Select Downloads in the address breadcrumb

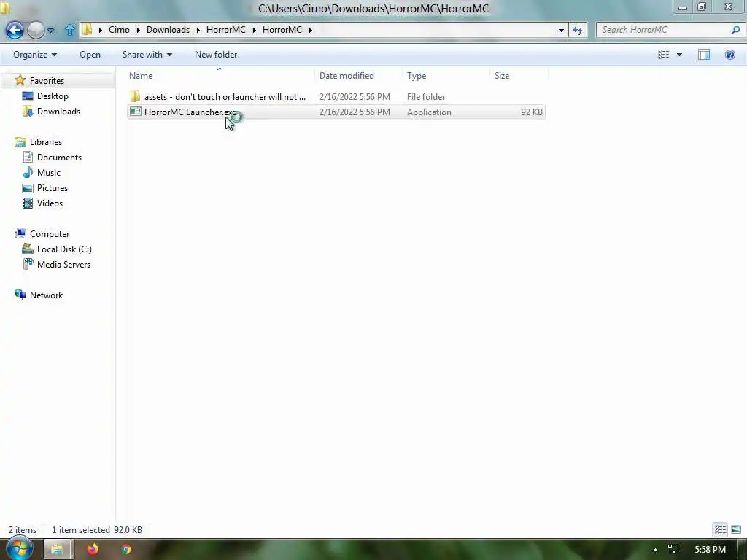(168, 29)
